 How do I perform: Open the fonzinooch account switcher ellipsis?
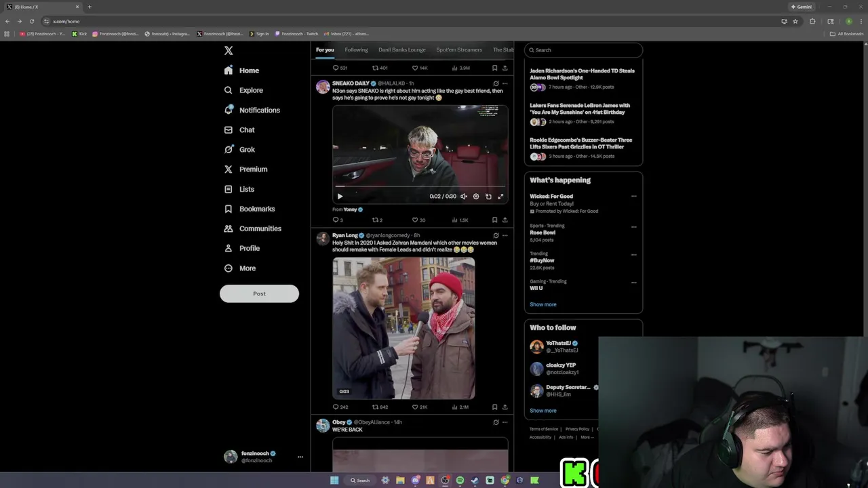(x=300, y=457)
